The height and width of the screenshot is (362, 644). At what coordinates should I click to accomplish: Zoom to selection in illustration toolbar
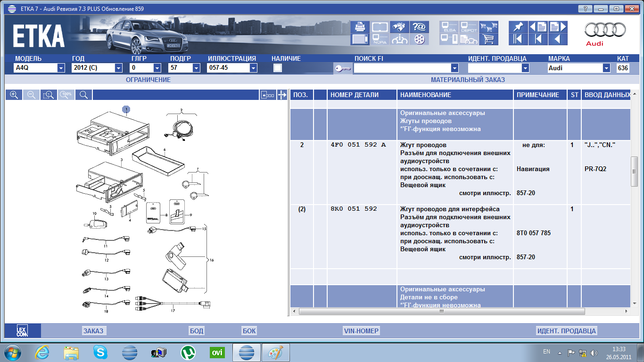49,95
